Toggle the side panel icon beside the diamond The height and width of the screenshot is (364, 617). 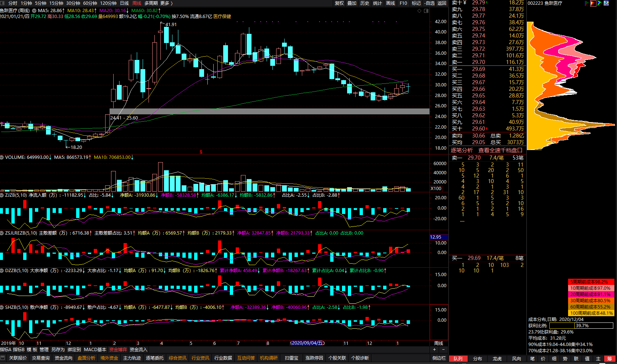click(426, 11)
